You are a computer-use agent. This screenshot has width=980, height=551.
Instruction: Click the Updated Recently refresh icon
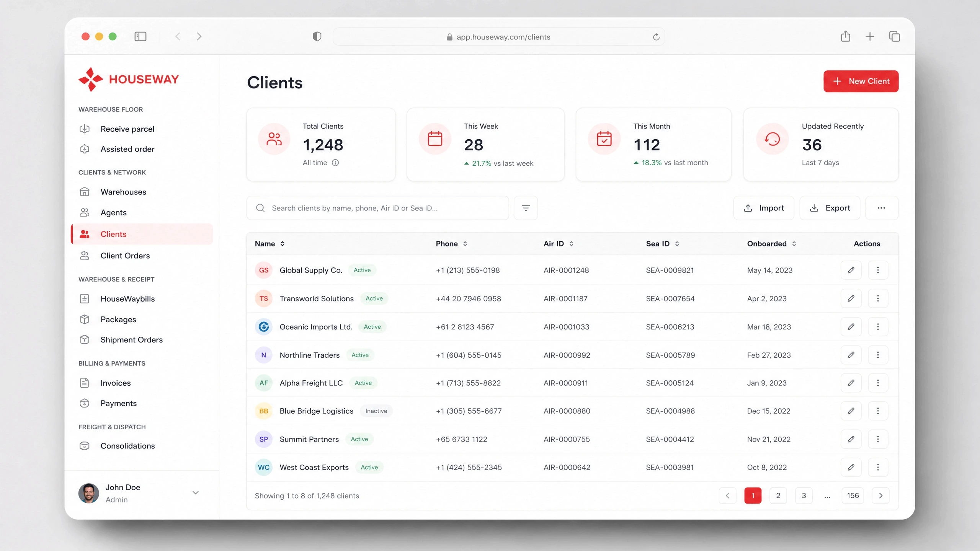(x=773, y=139)
